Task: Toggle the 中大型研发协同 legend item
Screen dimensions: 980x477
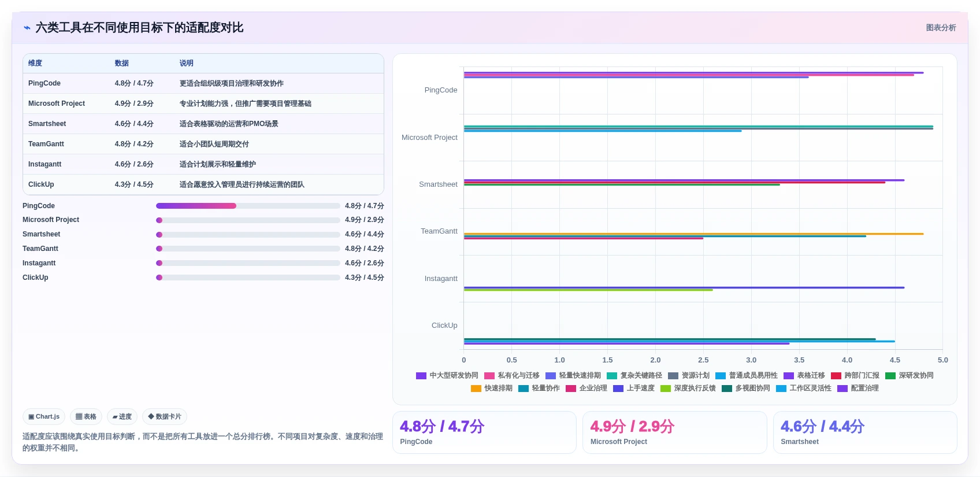Action: coord(447,375)
